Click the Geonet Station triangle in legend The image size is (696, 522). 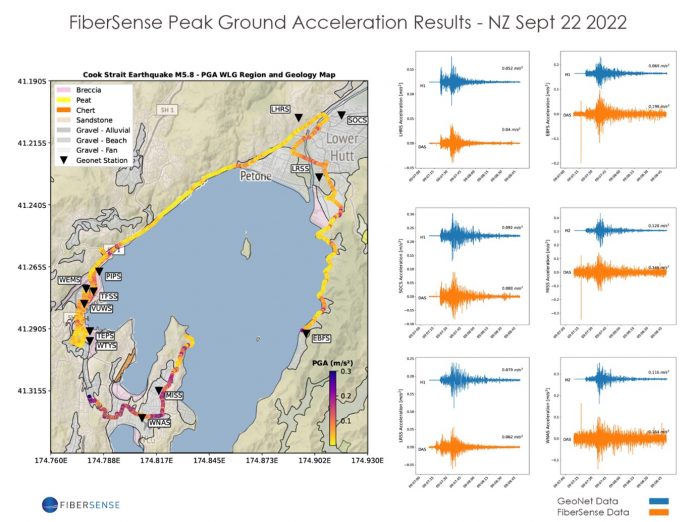coord(64,160)
